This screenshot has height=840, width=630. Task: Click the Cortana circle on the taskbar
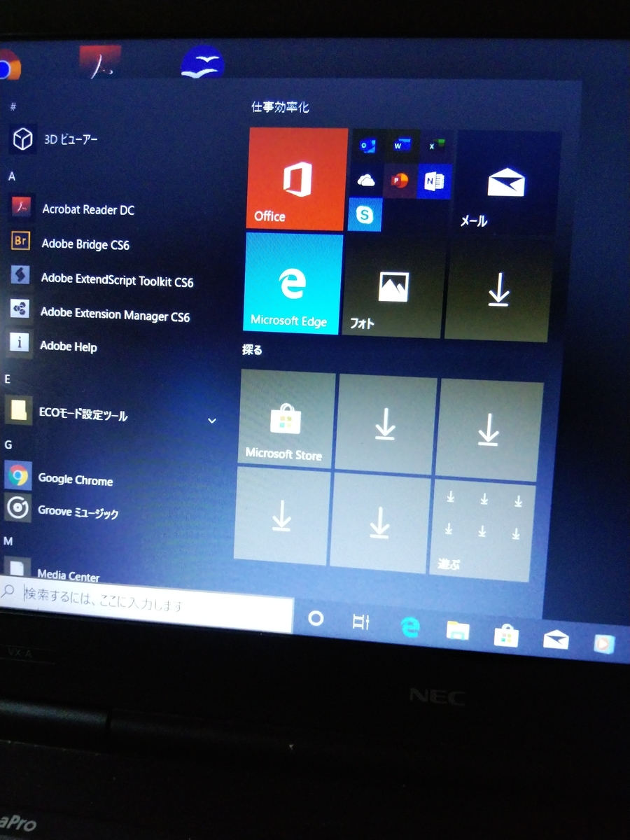[x=316, y=619]
